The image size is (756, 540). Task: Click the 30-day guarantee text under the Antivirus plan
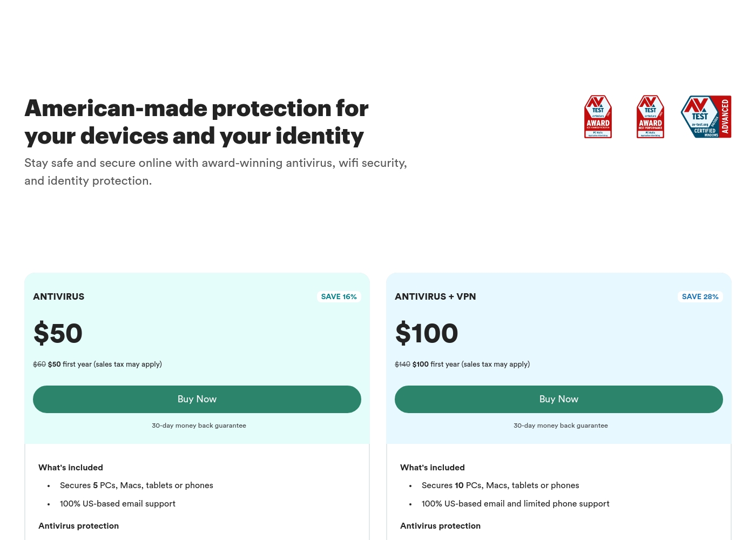[199, 426]
